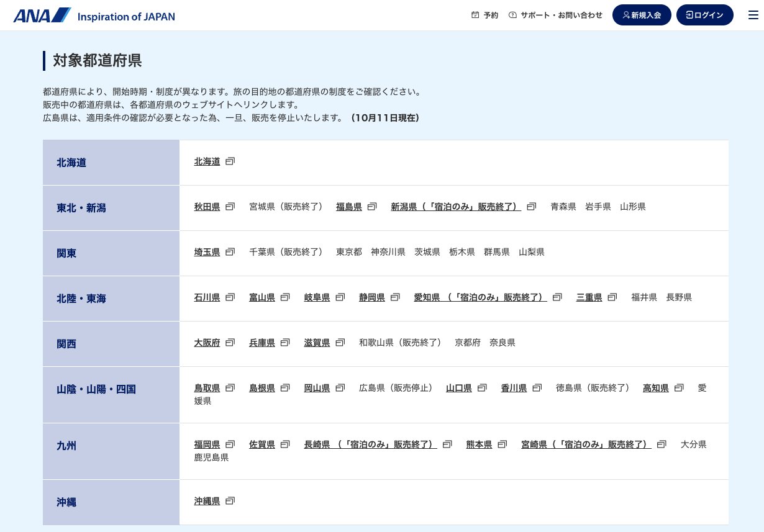Open the 高知県 link
The height and width of the screenshot is (532, 764).
[656, 388]
